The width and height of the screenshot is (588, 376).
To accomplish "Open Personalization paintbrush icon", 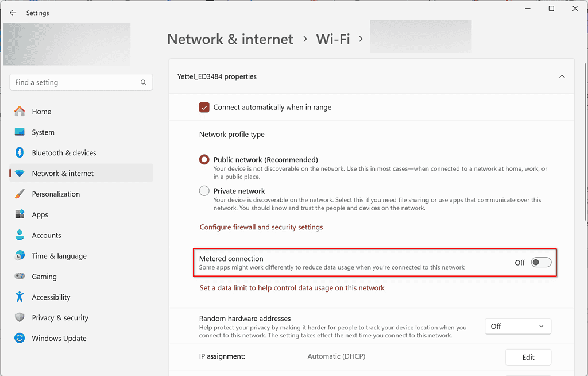I will pyautogui.click(x=20, y=194).
